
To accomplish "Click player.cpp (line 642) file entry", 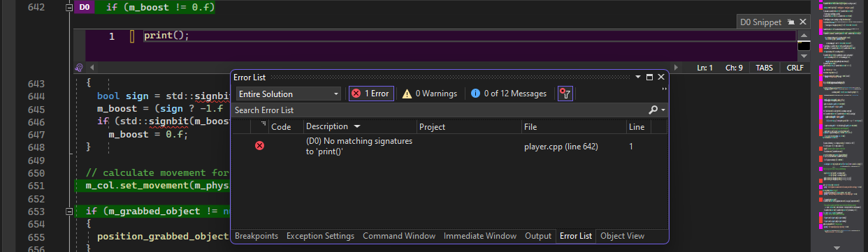I will tap(561, 147).
